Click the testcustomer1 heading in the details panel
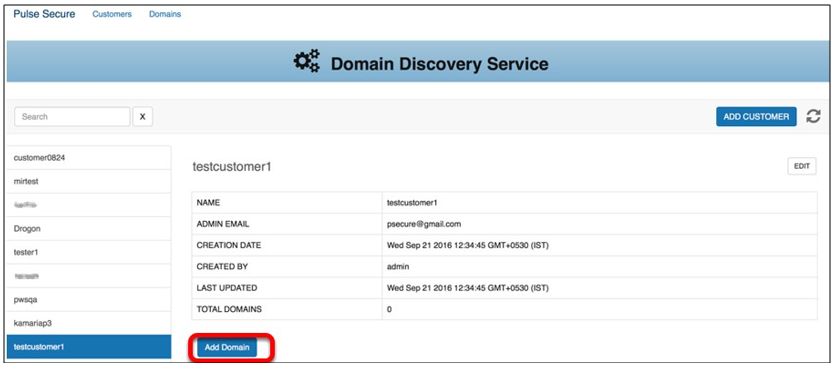The height and width of the screenshot is (365, 834). pyautogui.click(x=232, y=167)
